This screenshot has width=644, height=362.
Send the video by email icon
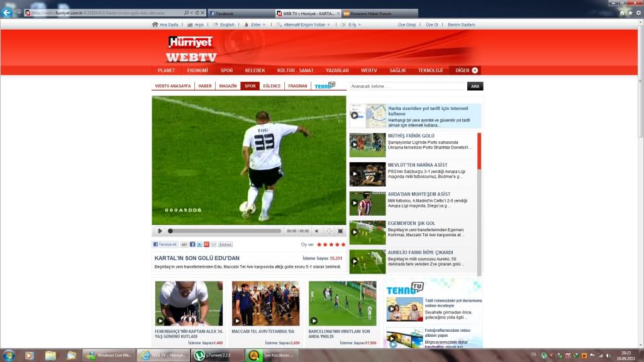213,244
